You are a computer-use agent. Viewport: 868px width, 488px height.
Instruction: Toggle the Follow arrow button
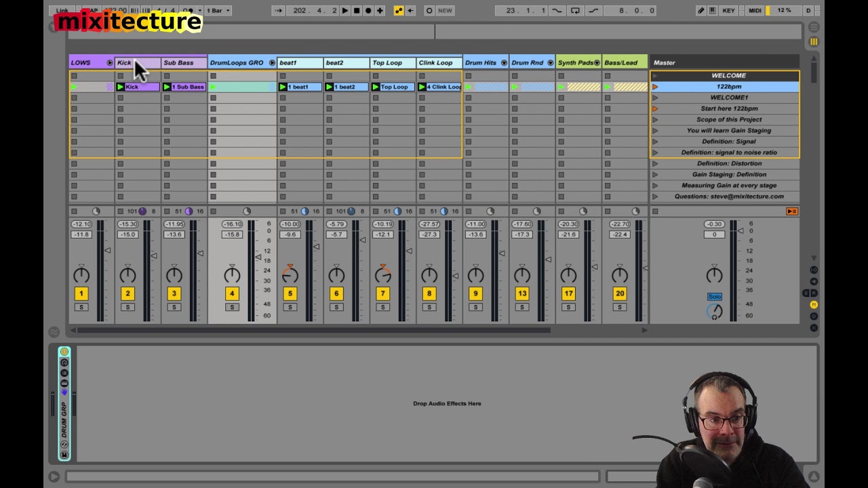[279, 10]
